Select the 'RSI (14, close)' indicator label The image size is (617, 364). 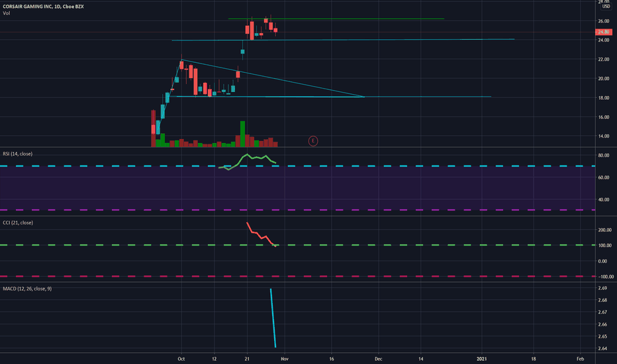[x=18, y=154]
